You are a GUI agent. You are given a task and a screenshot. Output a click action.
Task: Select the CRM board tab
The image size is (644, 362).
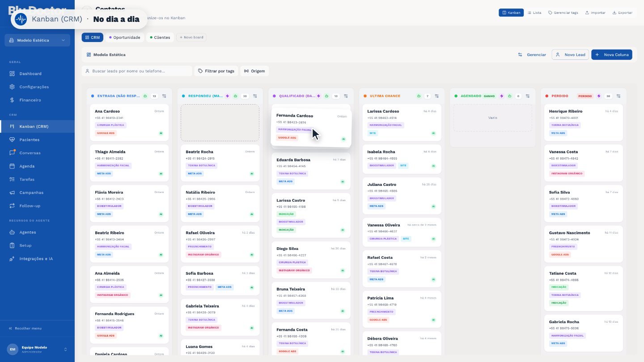tap(93, 38)
